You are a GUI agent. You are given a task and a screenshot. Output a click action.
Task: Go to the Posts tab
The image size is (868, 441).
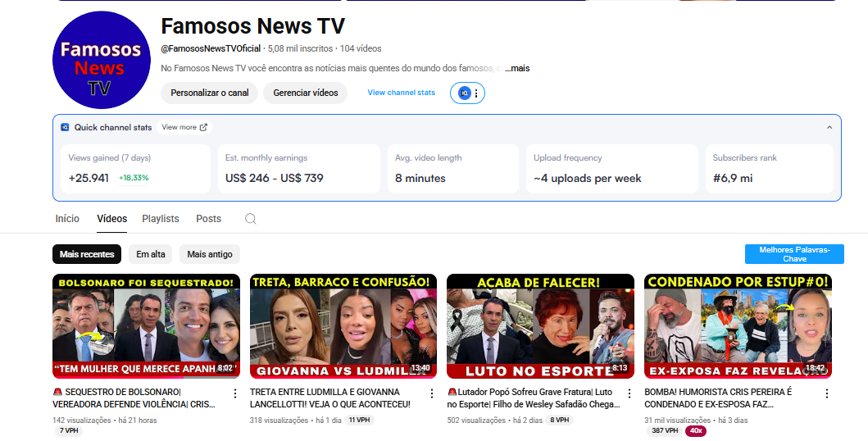pos(209,219)
